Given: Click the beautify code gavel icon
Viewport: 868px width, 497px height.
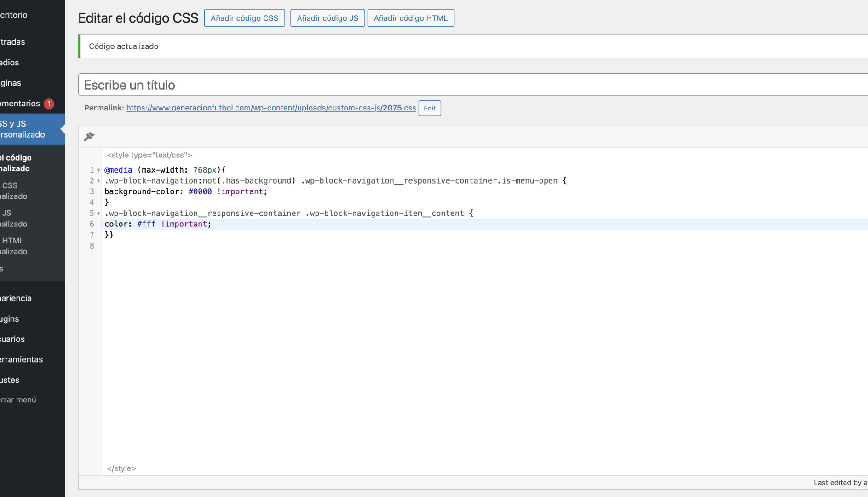Looking at the screenshot, I should coord(89,136).
